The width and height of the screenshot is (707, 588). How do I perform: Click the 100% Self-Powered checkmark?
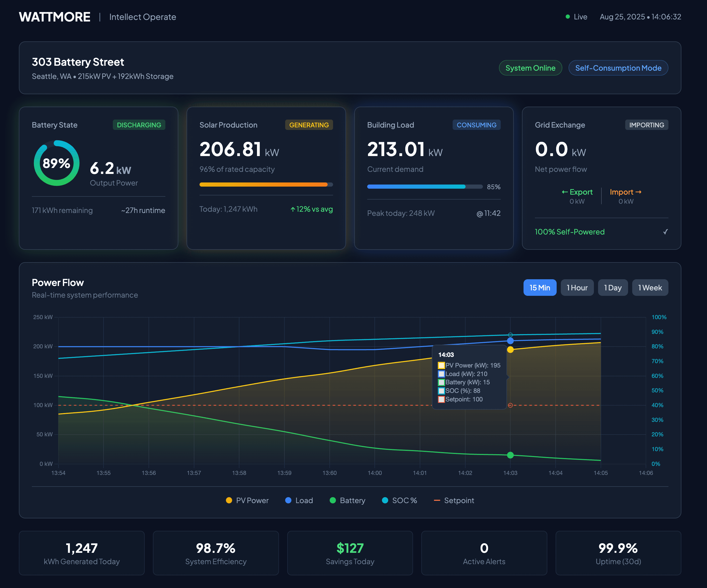[x=666, y=232]
